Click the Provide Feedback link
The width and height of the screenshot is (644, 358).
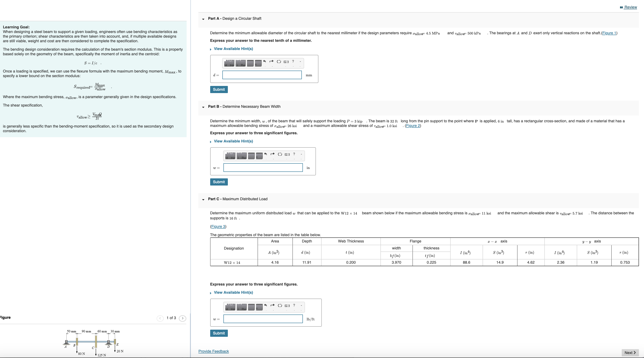click(x=214, y=351)
